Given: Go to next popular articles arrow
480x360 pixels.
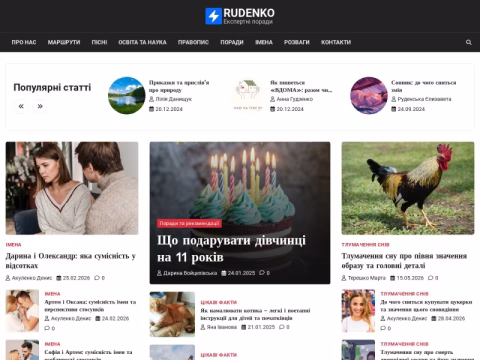Looking at the screenshot, I should click(x=40, y=106).
